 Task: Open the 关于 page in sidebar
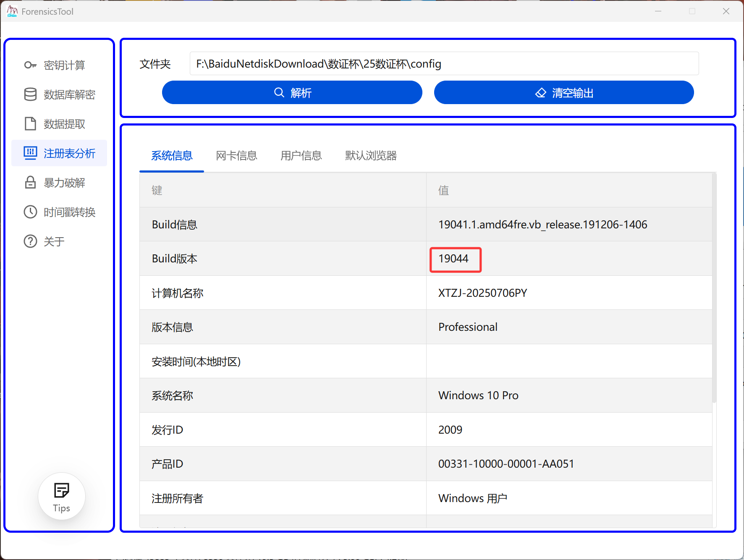[x=59, y=241]
